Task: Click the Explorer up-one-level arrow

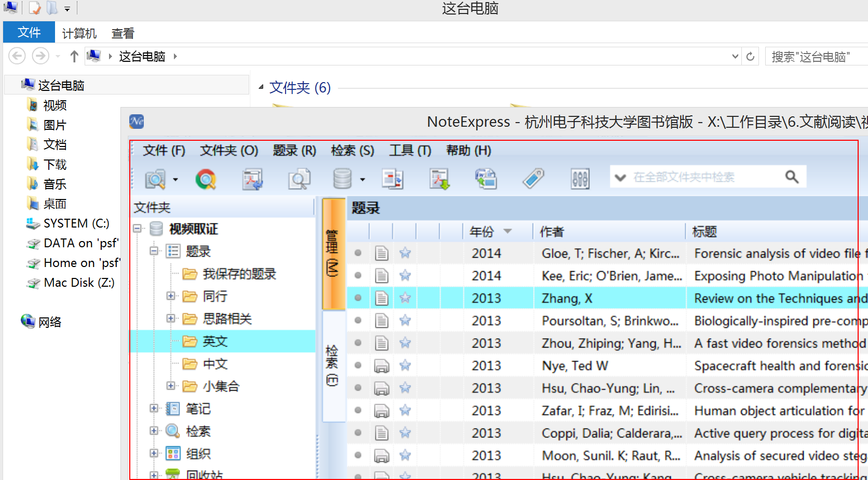Action: click(74, 56)
